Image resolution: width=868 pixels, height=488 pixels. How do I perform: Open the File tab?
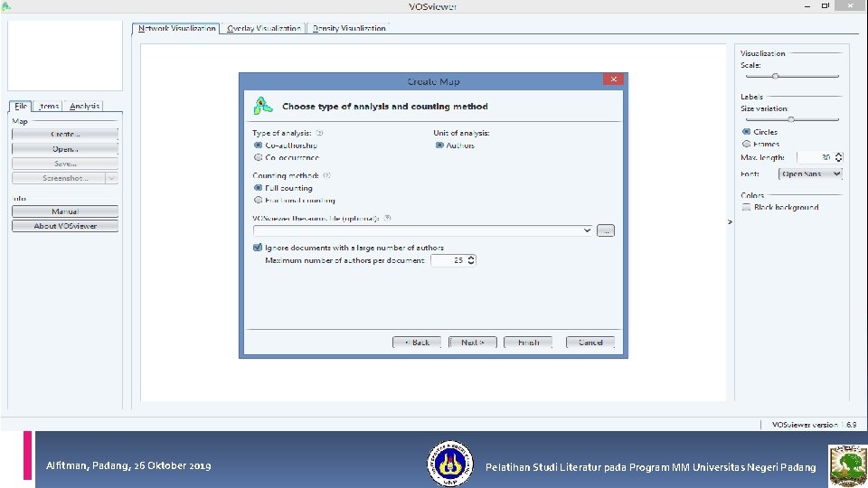click(x=21, y=106)
